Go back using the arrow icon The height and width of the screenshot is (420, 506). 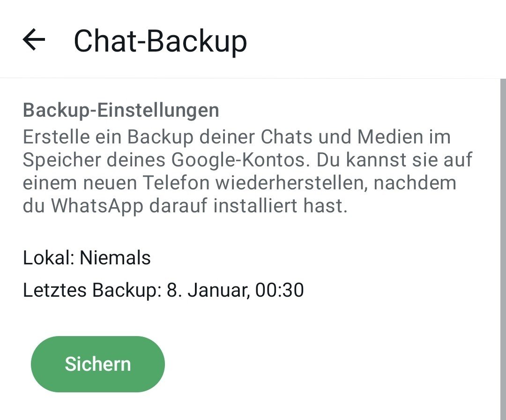[34, 40]
